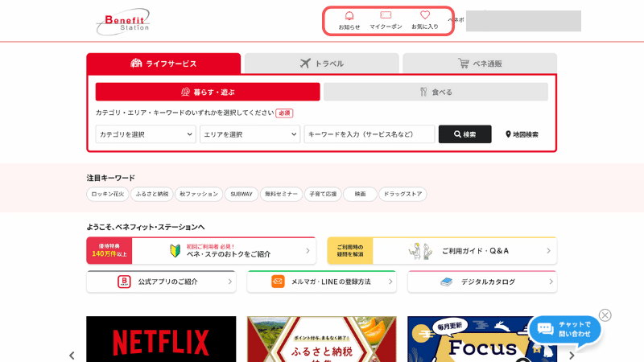
Task: Click the green beginner mark icon
Action: [x=175, y=250]
